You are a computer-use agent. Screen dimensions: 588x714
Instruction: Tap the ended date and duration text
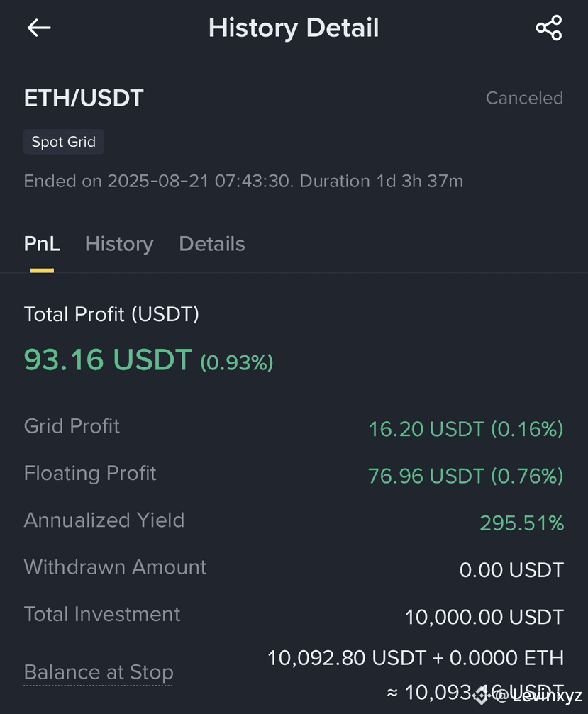coord(243,182)
